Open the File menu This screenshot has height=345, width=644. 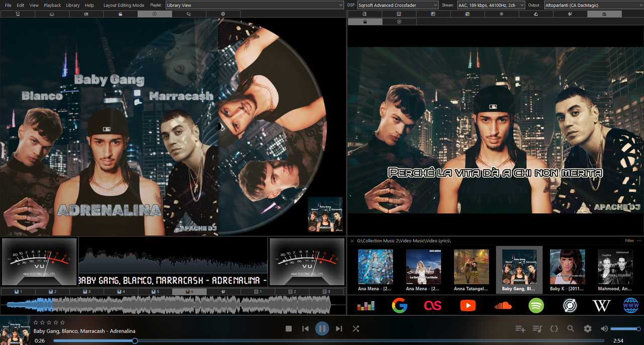coord(8,5)
